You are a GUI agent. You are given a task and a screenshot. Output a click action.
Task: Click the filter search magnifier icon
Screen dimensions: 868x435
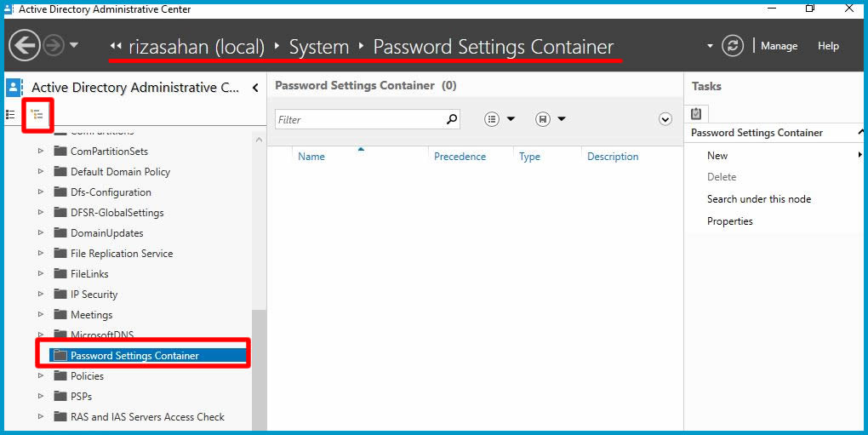point(452,119)
